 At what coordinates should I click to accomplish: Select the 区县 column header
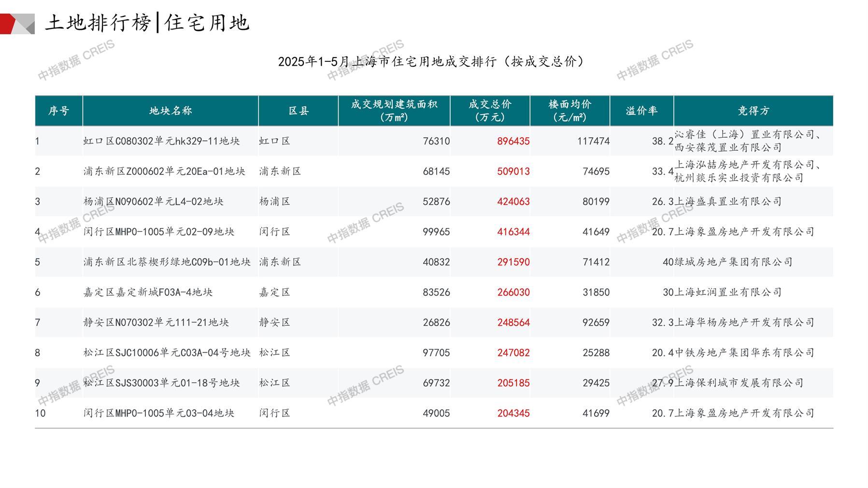pos(299,111)
